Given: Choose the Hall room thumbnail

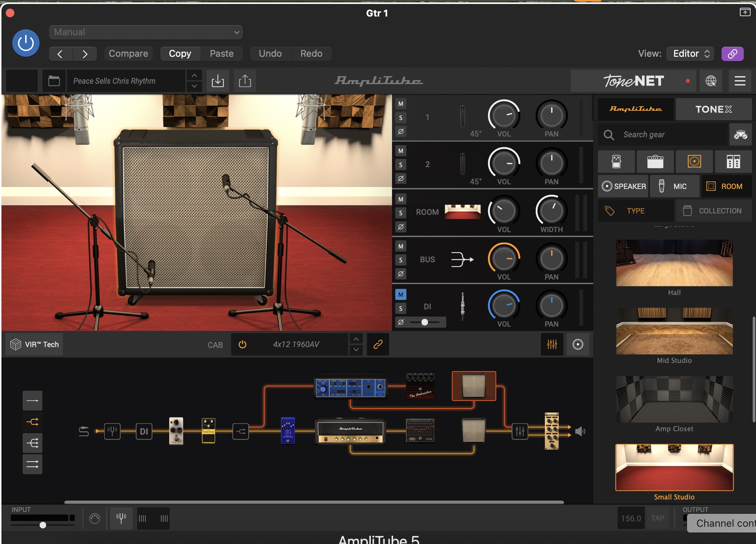Looking at the screenshot, I should click(x=674, y=263).
